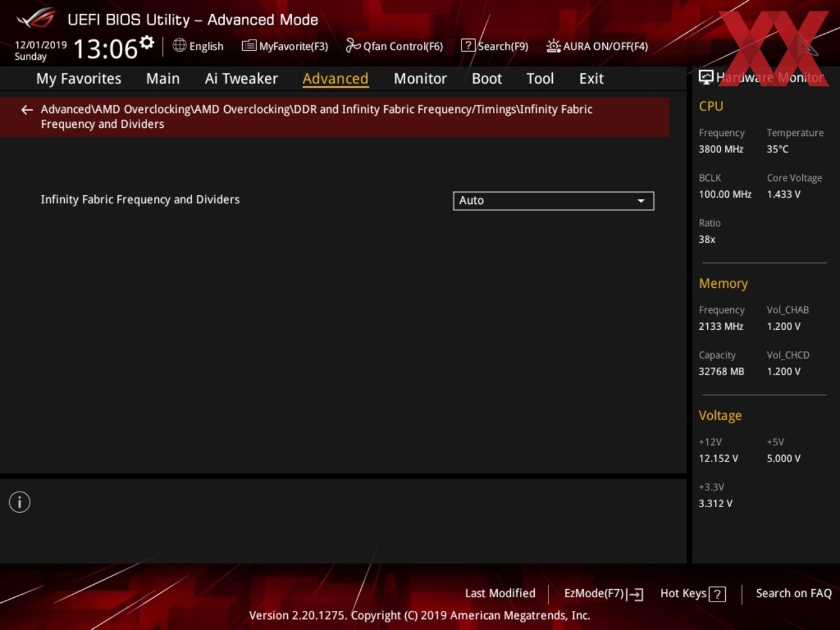Screen dimensions: 840x630
Task: Open Boot tab
Action: [x=487, y=78]
